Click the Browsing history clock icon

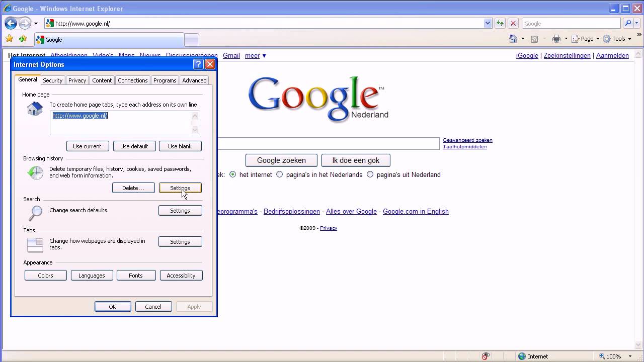coord(35,173)
